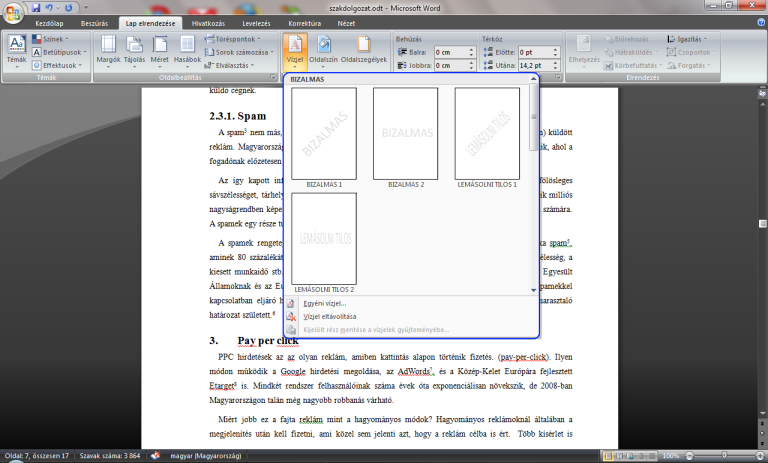Switch to Beszúrás tab
Screen dimensions: 768x463
click(94, 23)
